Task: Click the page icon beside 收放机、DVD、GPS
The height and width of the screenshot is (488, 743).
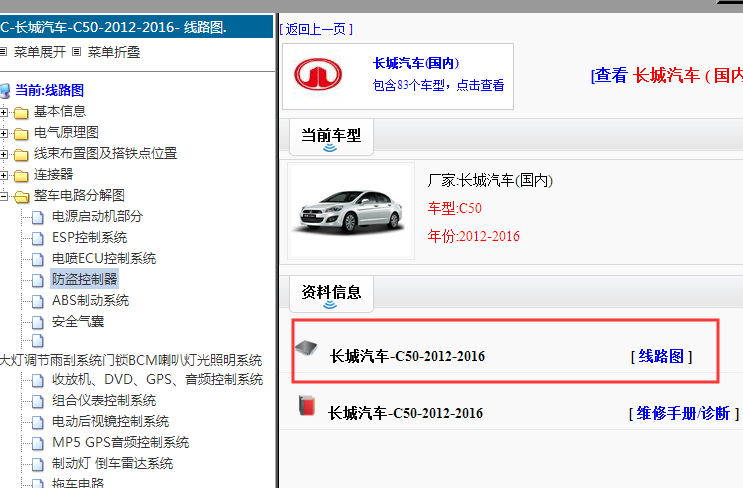Action: 38,380
